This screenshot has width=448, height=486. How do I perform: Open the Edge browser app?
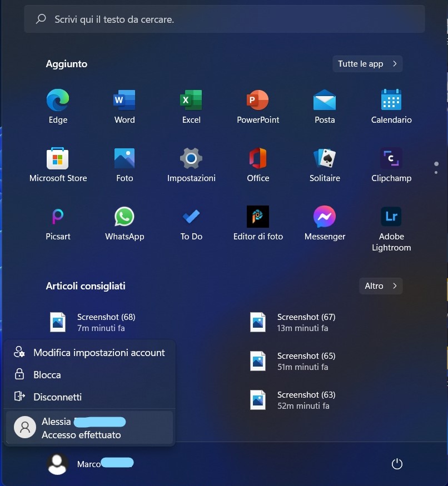point(58,106)
